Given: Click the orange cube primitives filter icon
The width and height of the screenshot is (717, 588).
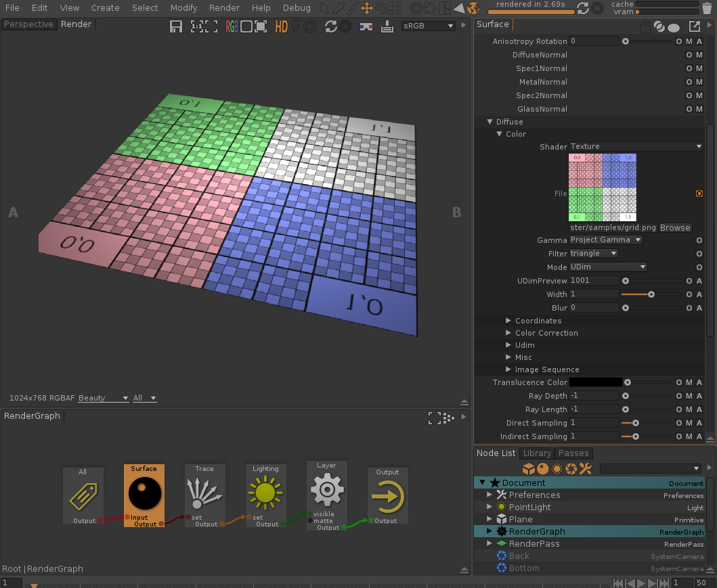Looking at the screenshot, I should (x=528, y=468).
